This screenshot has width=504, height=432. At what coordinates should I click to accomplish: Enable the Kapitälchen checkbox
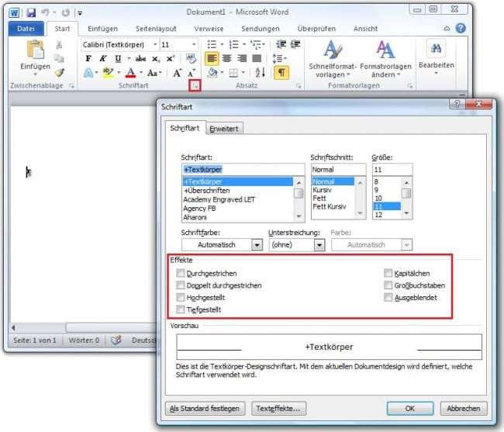(x=388, y=273)
